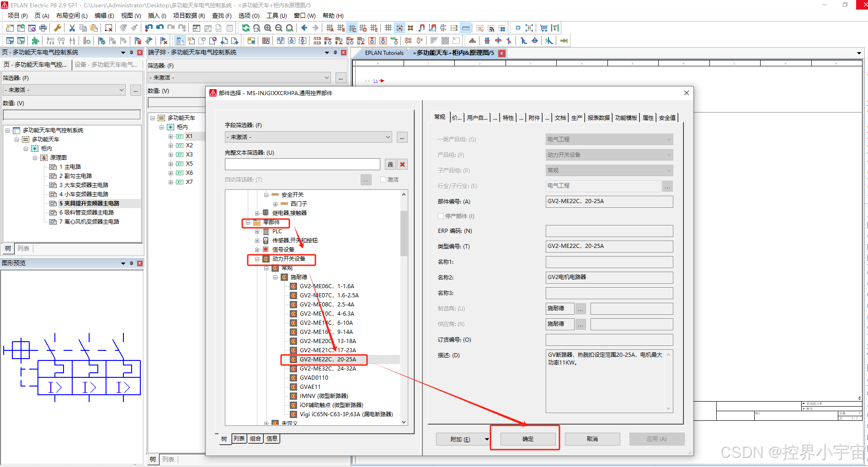
Task: Click the zoom window magnifier icon
Action: tap(257, 28)
